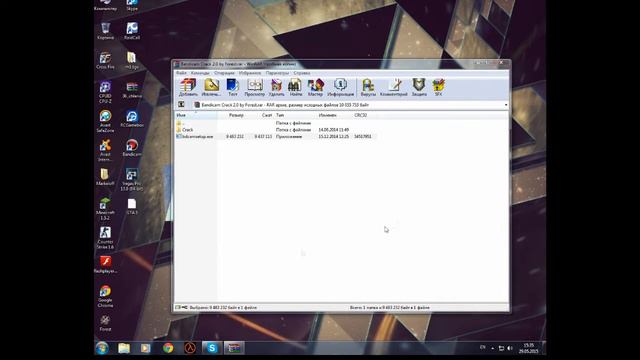Select the parent folder '..' row

[x=276, y=123]
